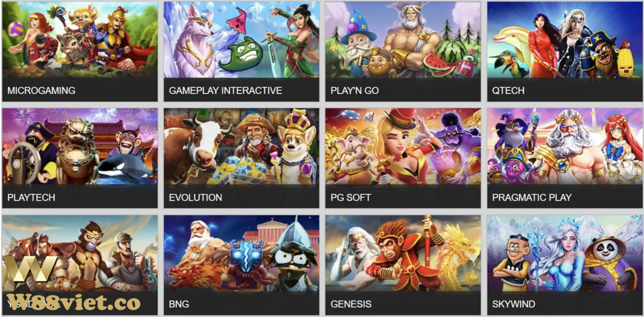Choose the QTech provider thumbnail
644x317 pixels.
click(565, 40)
